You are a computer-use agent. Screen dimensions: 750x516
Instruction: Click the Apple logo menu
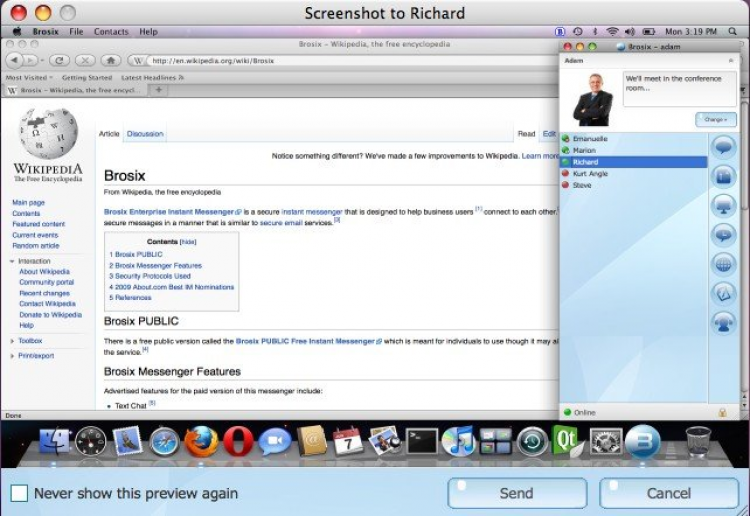[x=17, y=32]
